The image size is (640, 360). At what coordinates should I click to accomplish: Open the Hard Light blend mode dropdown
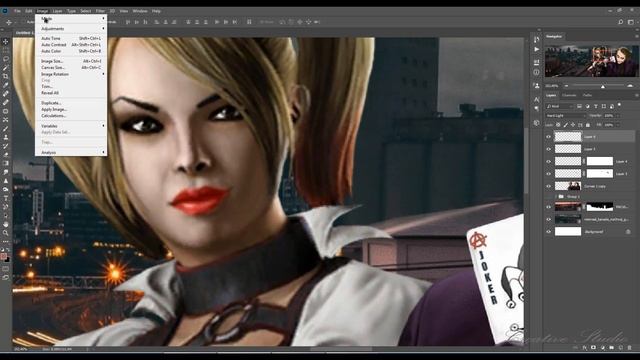(x=565, y=116)
